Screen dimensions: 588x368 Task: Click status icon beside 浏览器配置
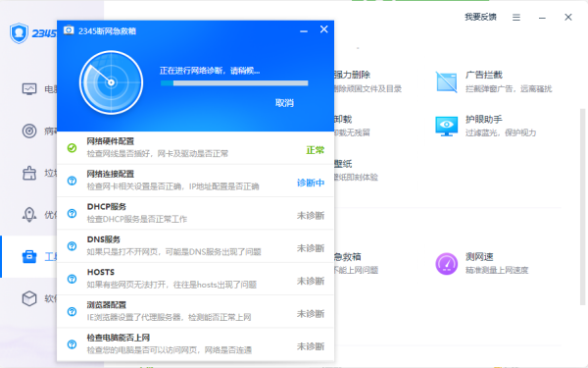pyautogui.click(x=72, y=311)
